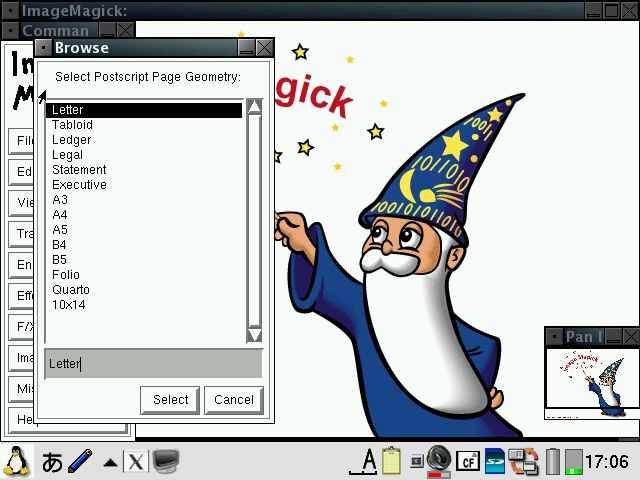Pick the 10x14 page geometry
This screenshot has width=640, height=480.
(x=68, y=305)
